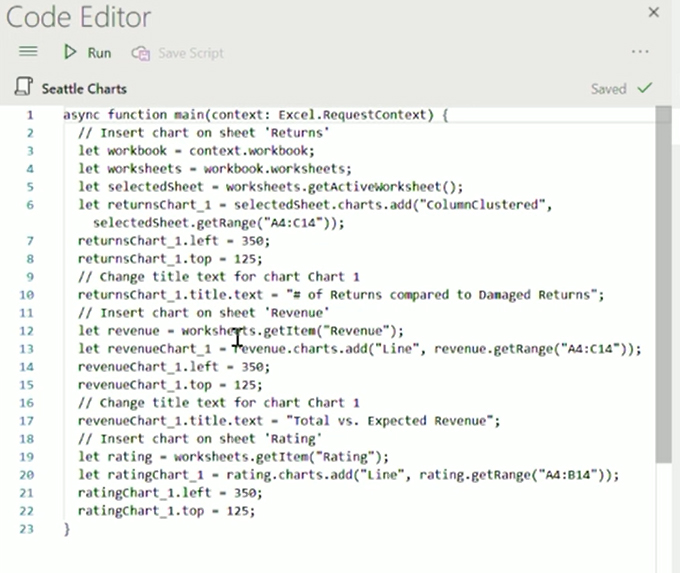680x573 pixels.
Task: Open the more options ellipsis menu
Action: (640, 52)
